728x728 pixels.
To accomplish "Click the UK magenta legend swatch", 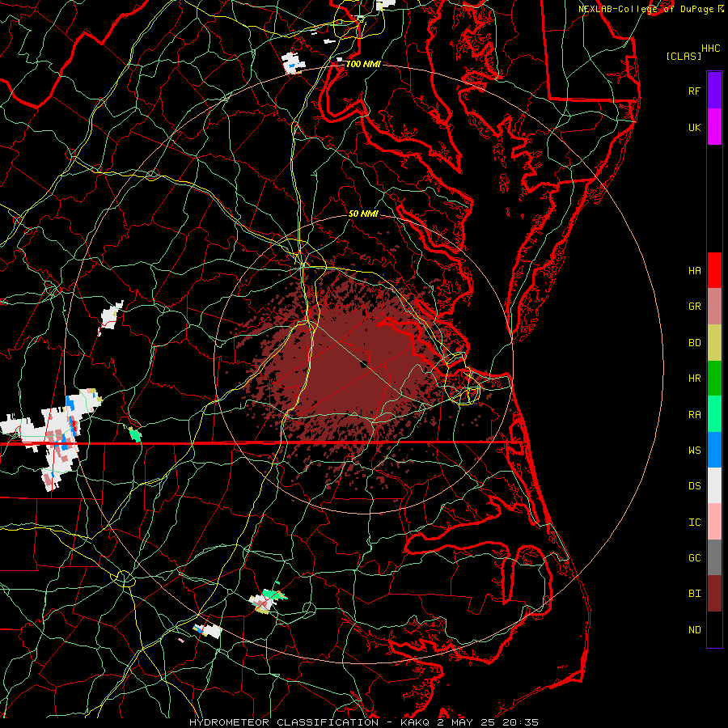I will coord(714,127).
